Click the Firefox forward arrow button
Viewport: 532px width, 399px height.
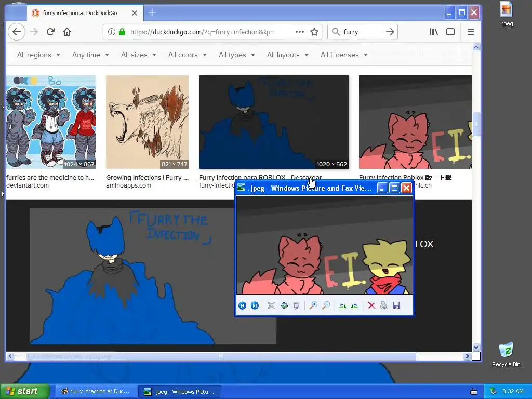click(x=34, y=32)
